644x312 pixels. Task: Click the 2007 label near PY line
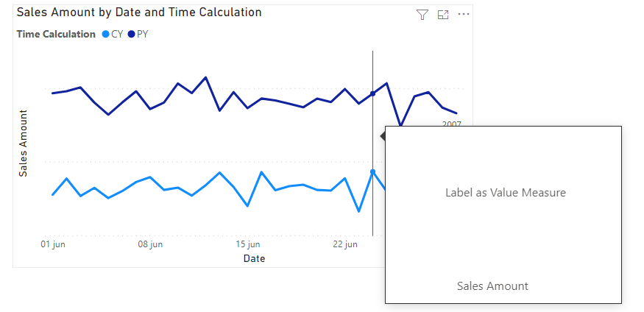pyautogui.click(x=451, y=124)
